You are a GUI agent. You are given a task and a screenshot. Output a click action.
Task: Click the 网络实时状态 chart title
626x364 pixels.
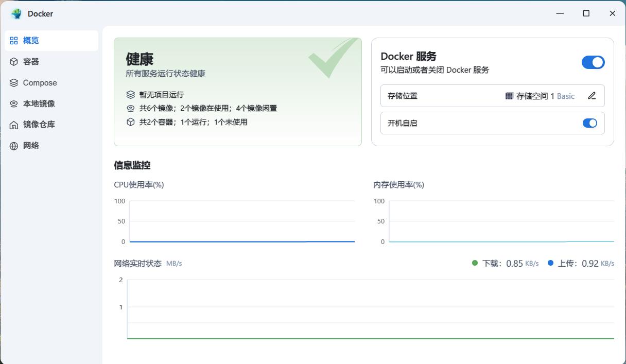pyautogui.click(x=138, y=263)
